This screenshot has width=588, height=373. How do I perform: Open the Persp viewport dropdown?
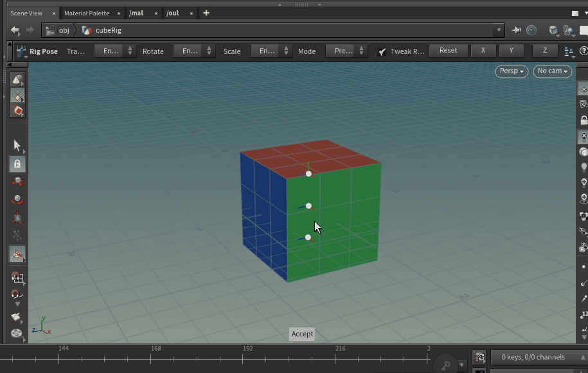[x=512, y=71]
